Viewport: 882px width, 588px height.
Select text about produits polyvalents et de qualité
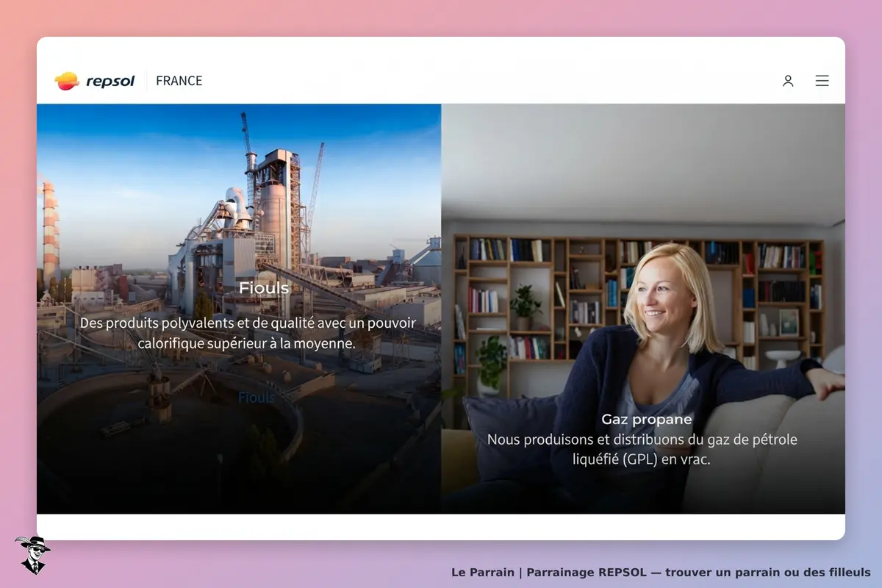click(x=248, y=333)
